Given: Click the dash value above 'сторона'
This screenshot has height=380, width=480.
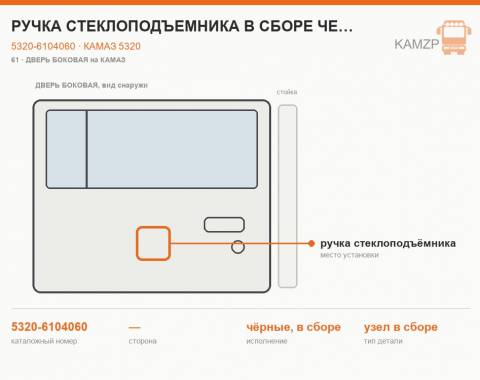Looking at the screenshot, I should point(135,327).
